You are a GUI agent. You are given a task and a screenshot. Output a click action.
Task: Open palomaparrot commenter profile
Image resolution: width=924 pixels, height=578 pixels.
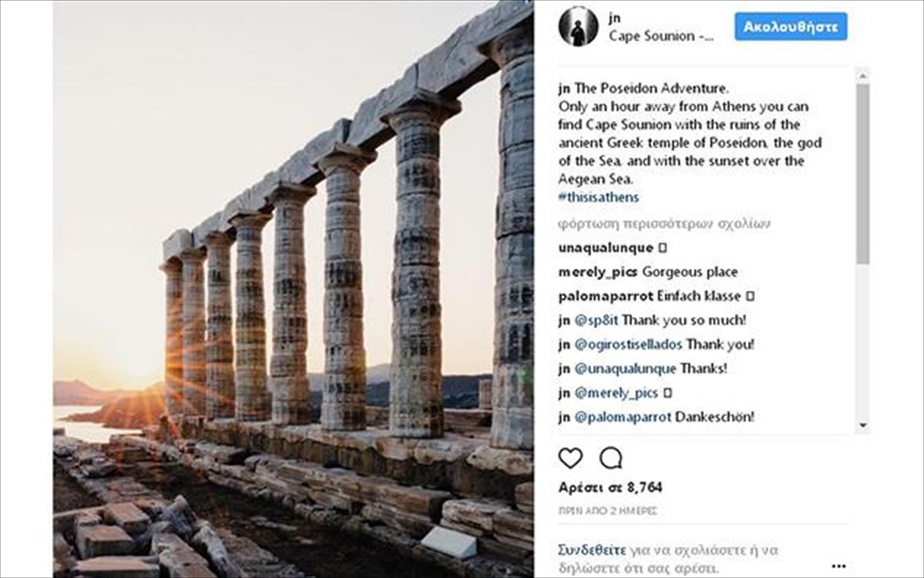(605, 296)
